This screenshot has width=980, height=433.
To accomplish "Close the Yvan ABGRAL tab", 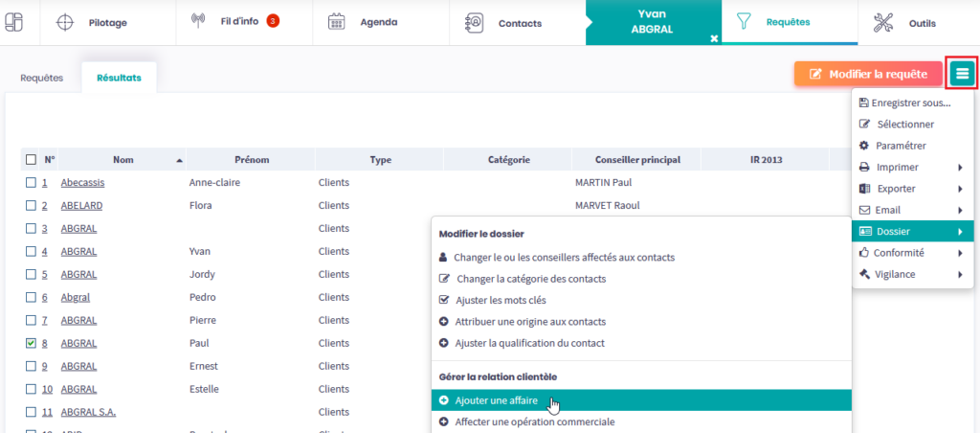I will 713,37.
